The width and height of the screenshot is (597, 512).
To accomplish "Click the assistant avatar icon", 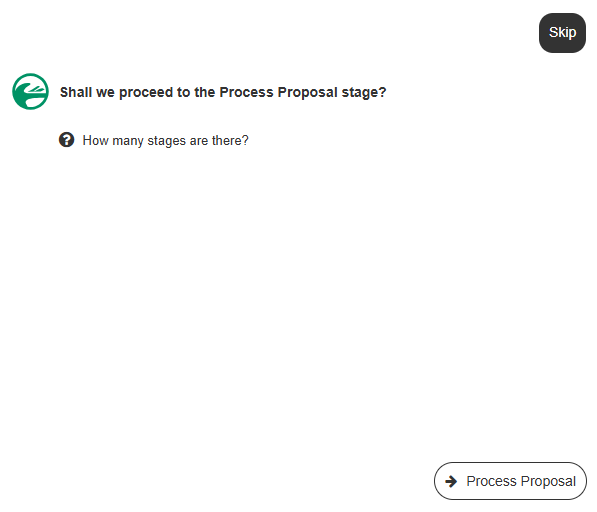I will click(30, 91).
